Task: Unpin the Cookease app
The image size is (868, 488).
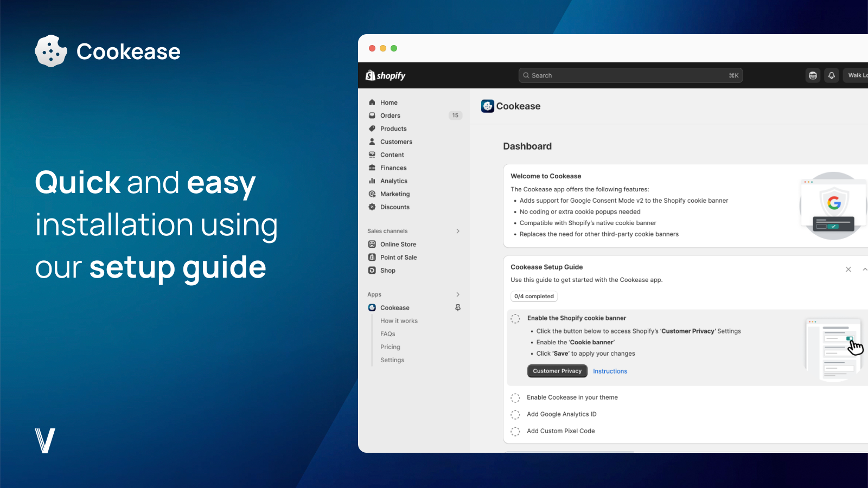Action: click(x=458, y=307)
